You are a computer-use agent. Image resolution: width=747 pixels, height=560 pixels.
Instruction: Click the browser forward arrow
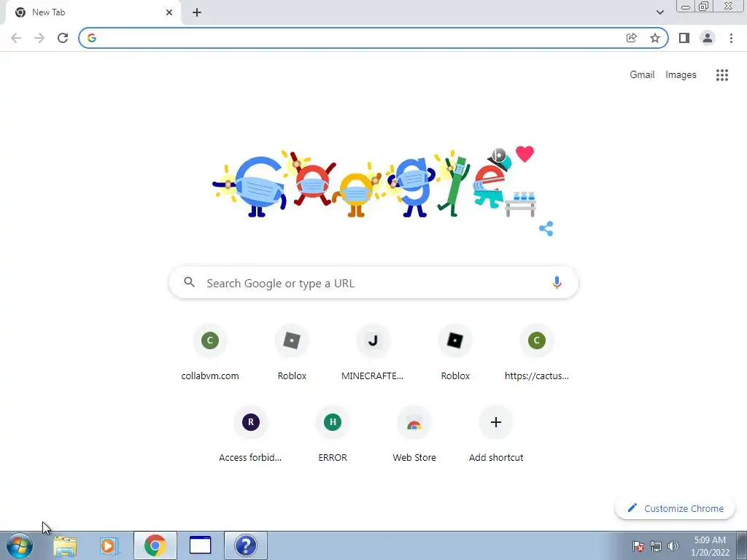(39, 38)
